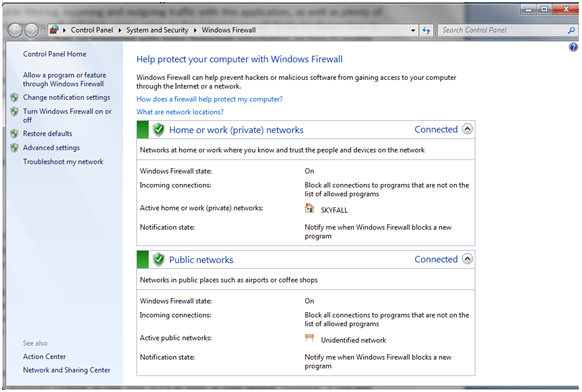
Task: Open Action Center link
Action: pos(44,356)
